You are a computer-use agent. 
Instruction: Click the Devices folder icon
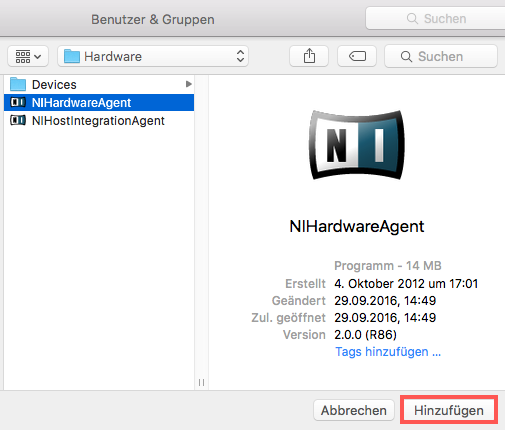[18, 84]
